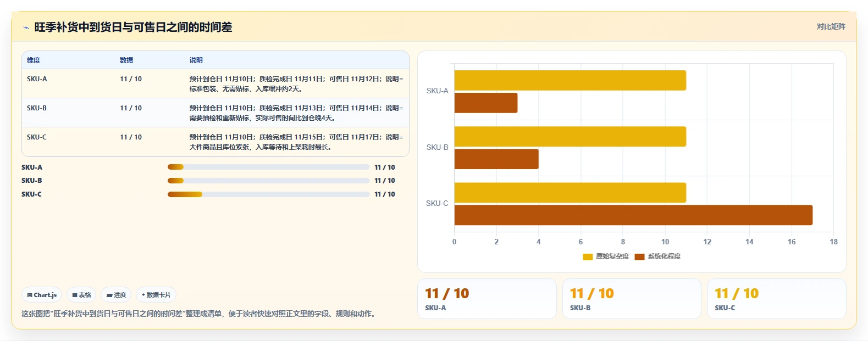Screen dimensions: 868x341
Task: Select the 数据卡片 tag chip
Action: pyautogui.click(x=156, y=295)
